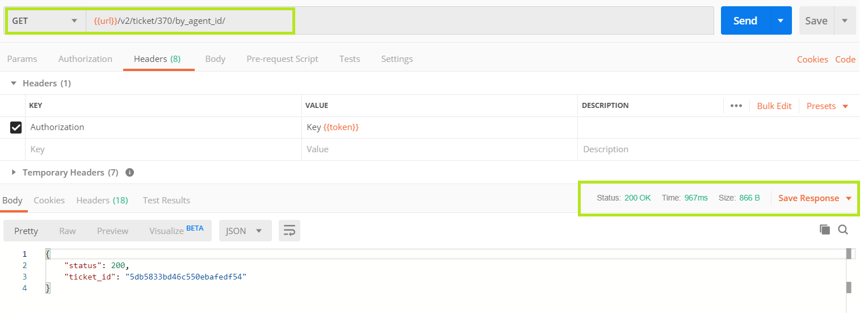Send the request
The image size is (868, 313).
tap(745, 20)
